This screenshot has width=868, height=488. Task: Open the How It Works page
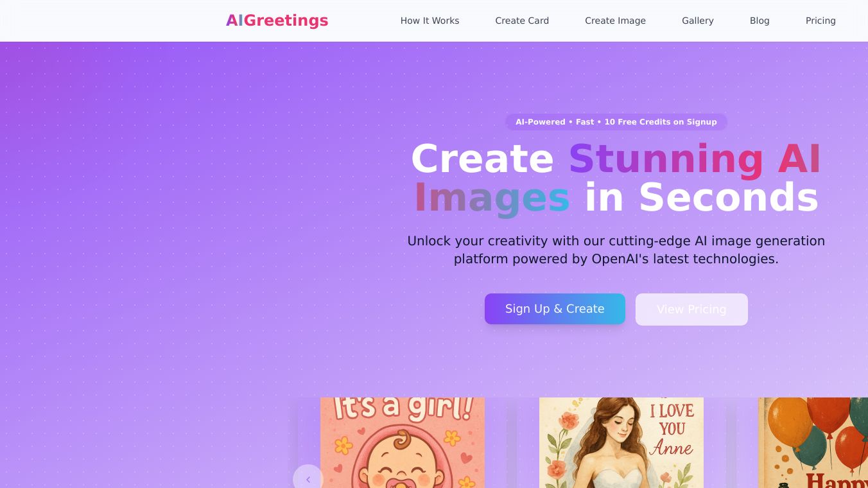point(430,21)
